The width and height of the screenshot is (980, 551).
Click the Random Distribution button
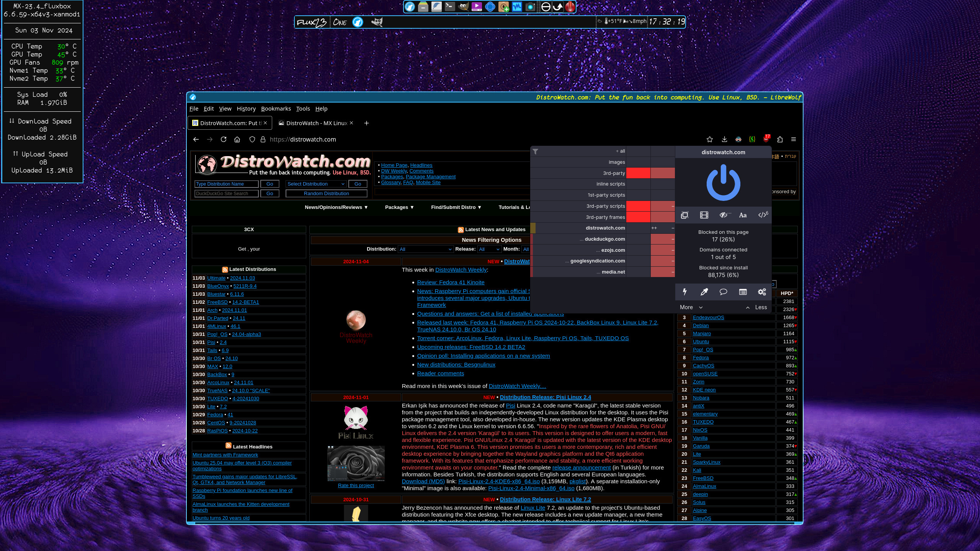click(x=326, y=194)
